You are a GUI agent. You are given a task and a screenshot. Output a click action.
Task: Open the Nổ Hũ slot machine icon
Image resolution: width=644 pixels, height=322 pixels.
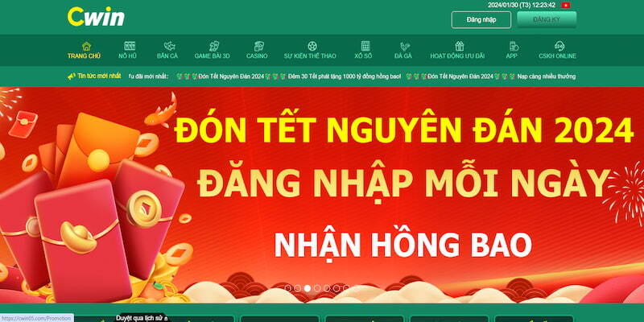[x=130, y=46]
